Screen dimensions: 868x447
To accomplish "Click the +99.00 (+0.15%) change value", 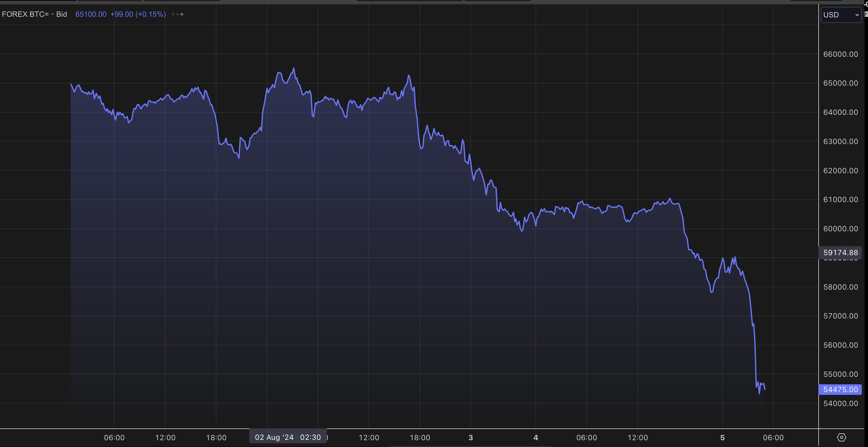I will pyautogui.click(x=138, y=14).
